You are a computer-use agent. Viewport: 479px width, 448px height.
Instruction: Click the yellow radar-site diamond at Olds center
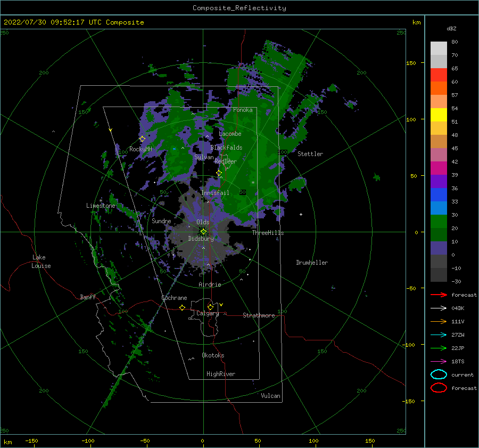[203, 232]
